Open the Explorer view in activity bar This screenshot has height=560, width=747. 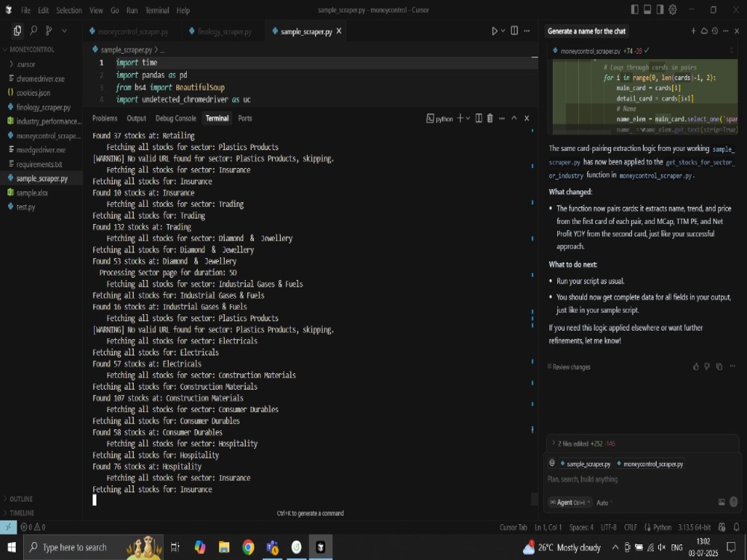click(17, 31)
